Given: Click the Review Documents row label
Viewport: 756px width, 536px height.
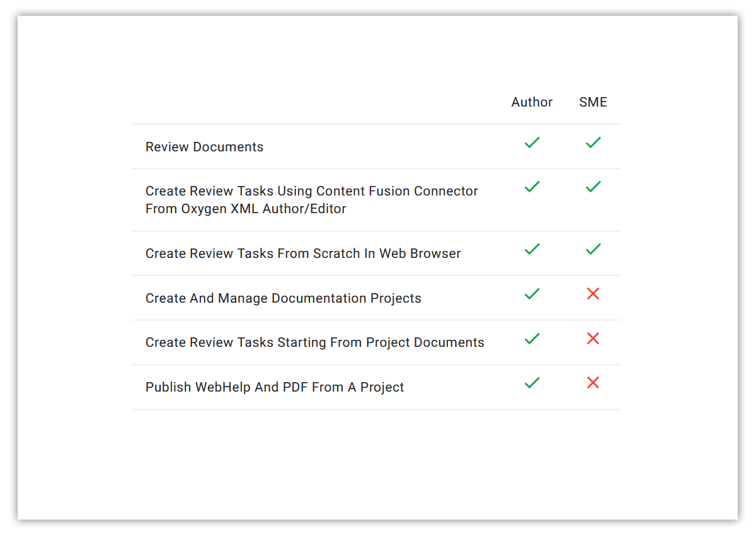Looking at the screenshot, I should click(205, 147).
